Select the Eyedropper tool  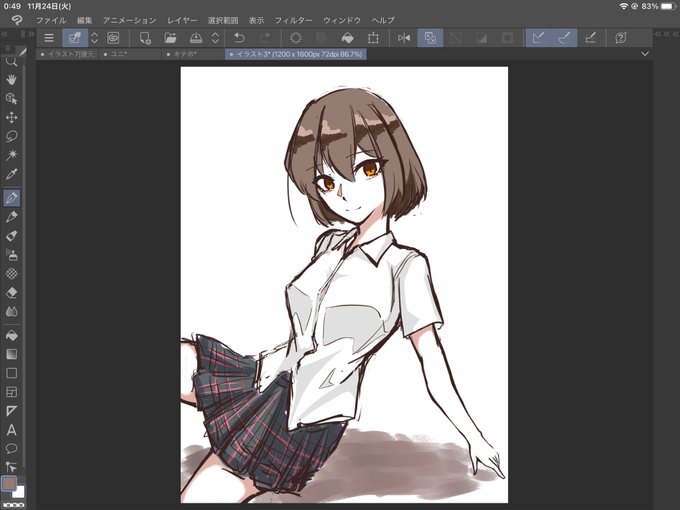[x=11, y=174]
